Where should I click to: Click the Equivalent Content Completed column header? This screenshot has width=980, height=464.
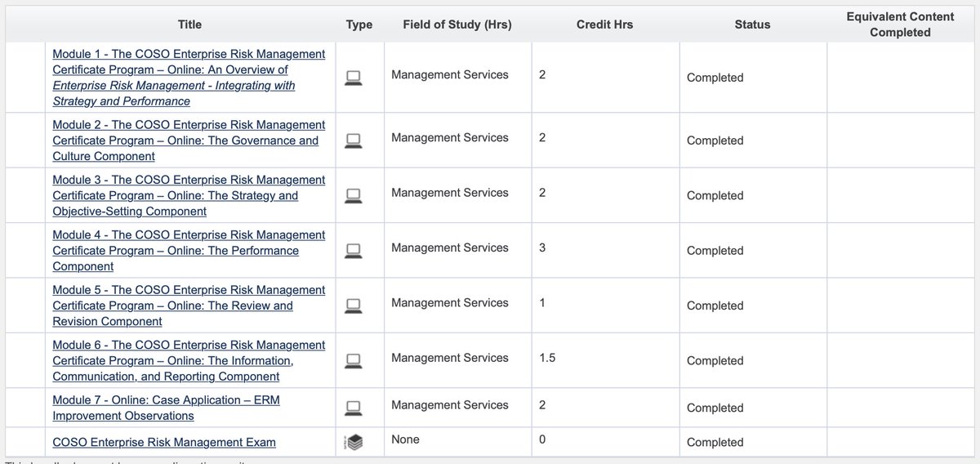(x=900, y=25)
